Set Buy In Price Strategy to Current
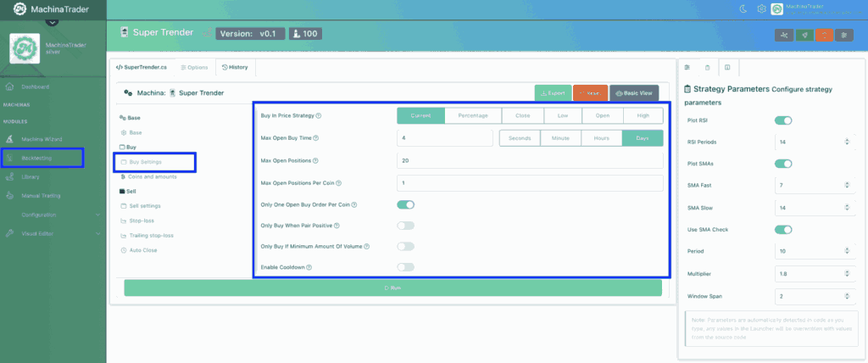The width and height of the screenshot is (868, 363). [420, 115]
